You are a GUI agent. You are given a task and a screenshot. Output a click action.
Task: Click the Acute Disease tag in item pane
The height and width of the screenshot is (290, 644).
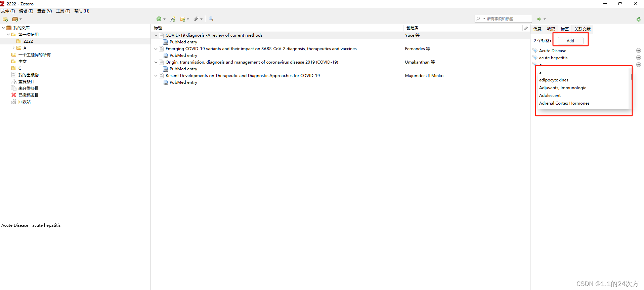(553, 50)
